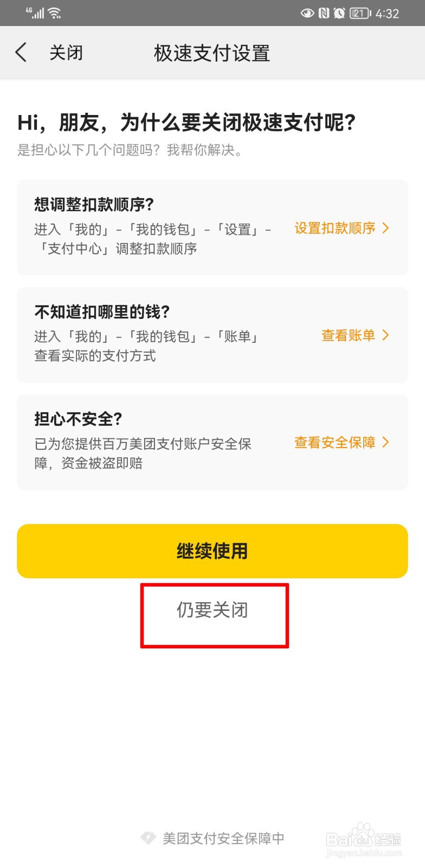Tap the 极速支付设置 page title
The image size is (425, 868).
pos(212,53)
